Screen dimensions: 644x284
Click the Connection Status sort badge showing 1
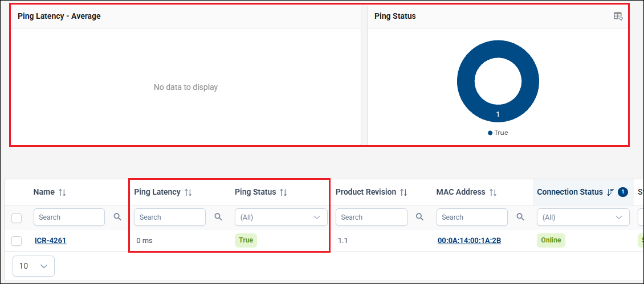(x=623, y=192)
